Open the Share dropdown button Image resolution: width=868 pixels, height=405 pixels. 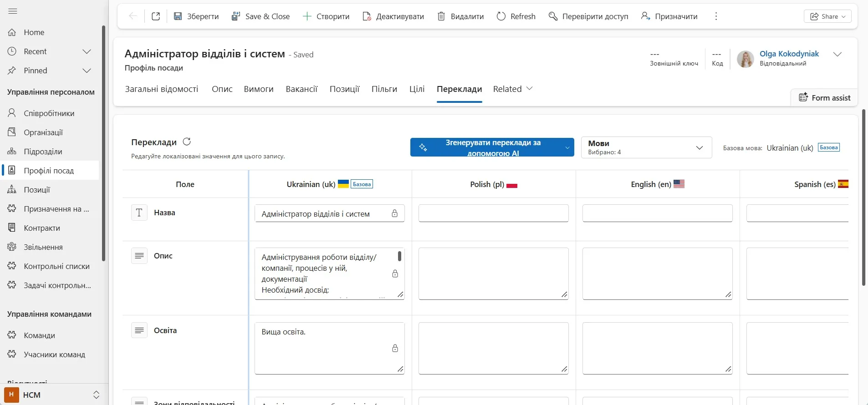[x=827, y=16]
